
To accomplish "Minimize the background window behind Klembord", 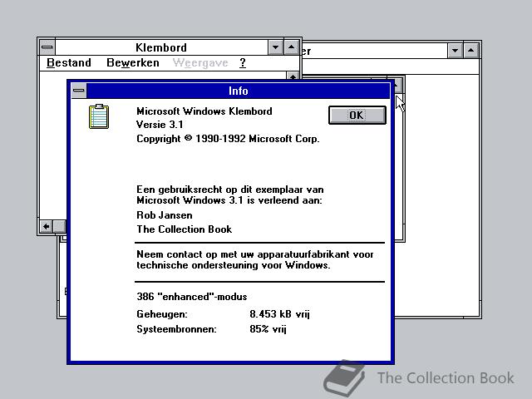I will (x=455, y=51).
